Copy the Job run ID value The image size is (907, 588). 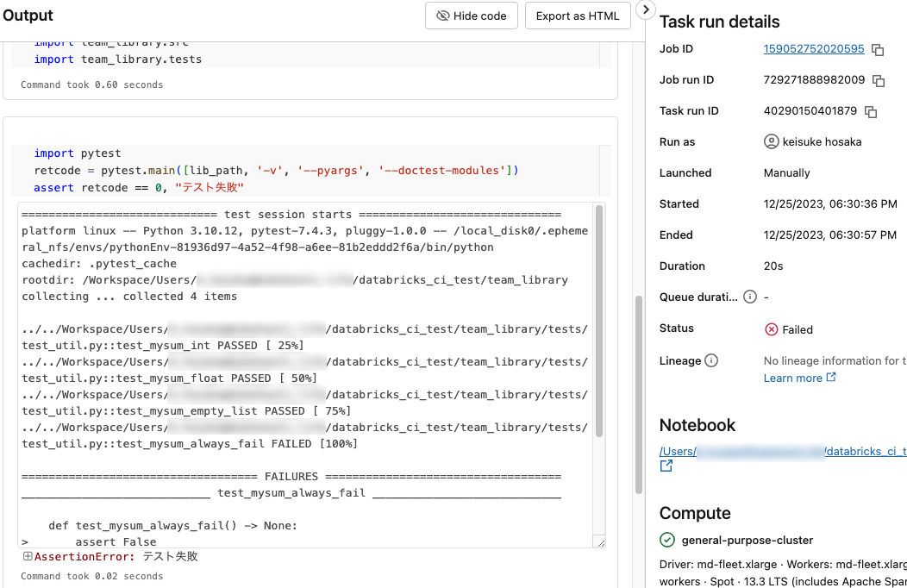click(x=876, y=80)
